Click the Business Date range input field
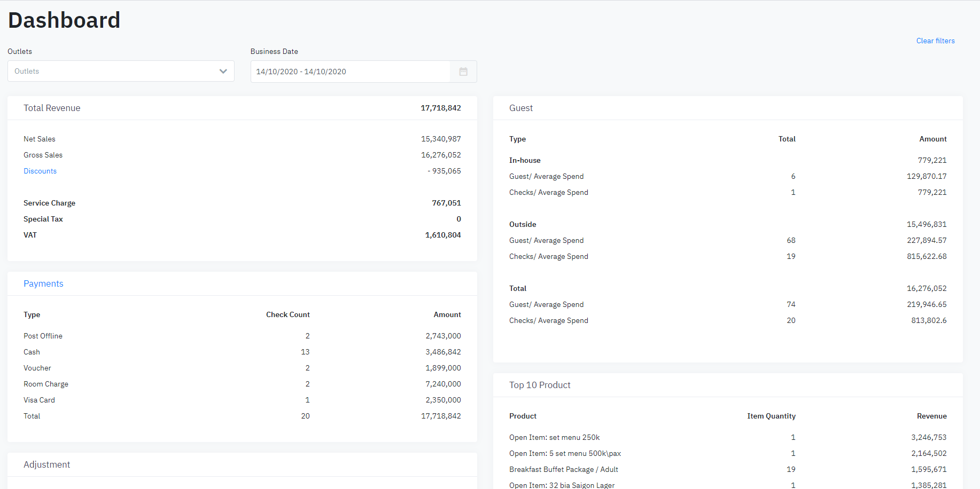The image size is (980, 489). 350,72
